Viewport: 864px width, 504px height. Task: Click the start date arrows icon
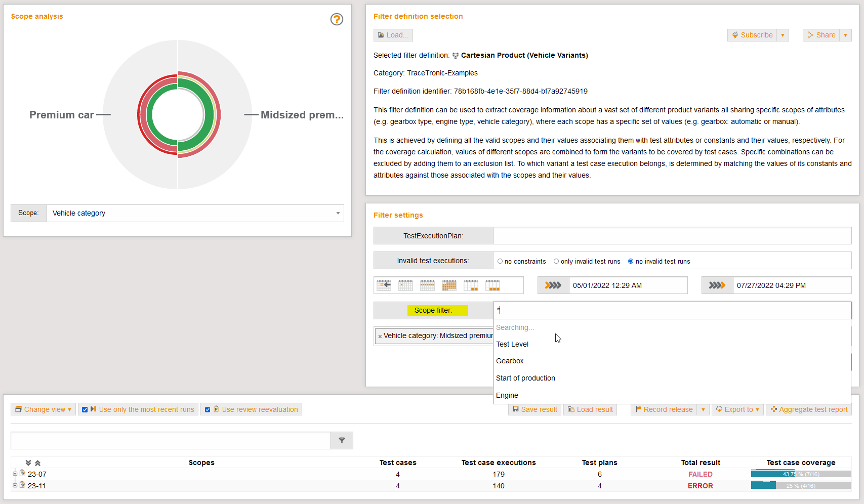click(553, 285)
